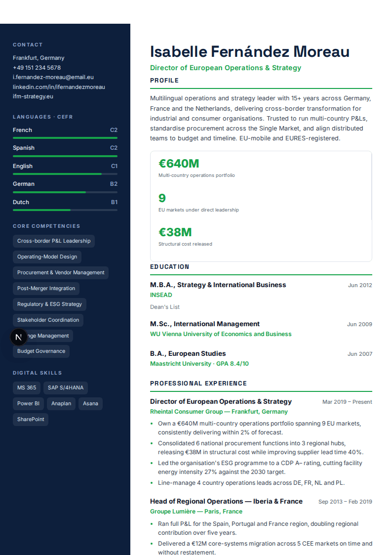Select the Operating-Model Design tag
Image resolution: width=392 pixels, height=555 pixels.
[x=47, y=256]
